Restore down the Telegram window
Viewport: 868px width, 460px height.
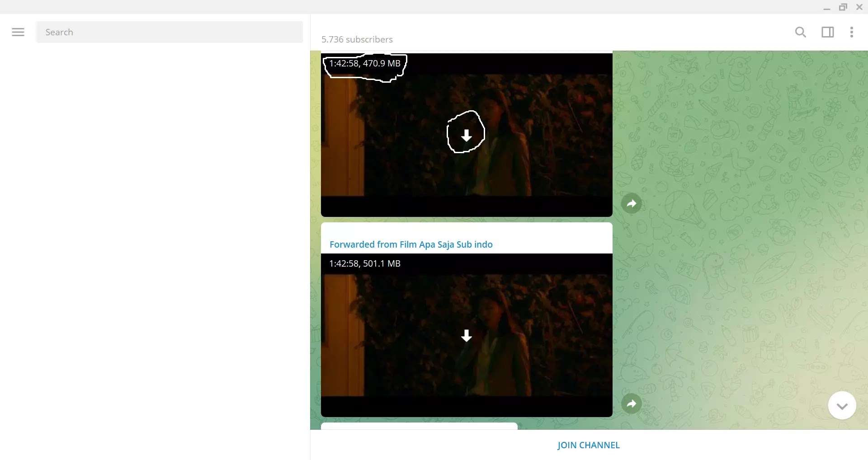pos(843,7)
